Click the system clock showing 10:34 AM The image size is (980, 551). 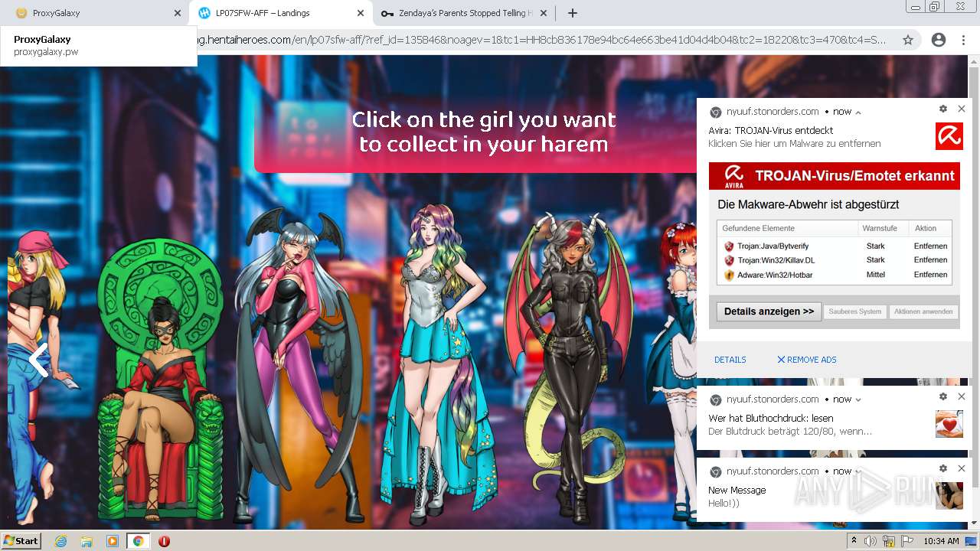pyautogui.click(x=941, y=540)
